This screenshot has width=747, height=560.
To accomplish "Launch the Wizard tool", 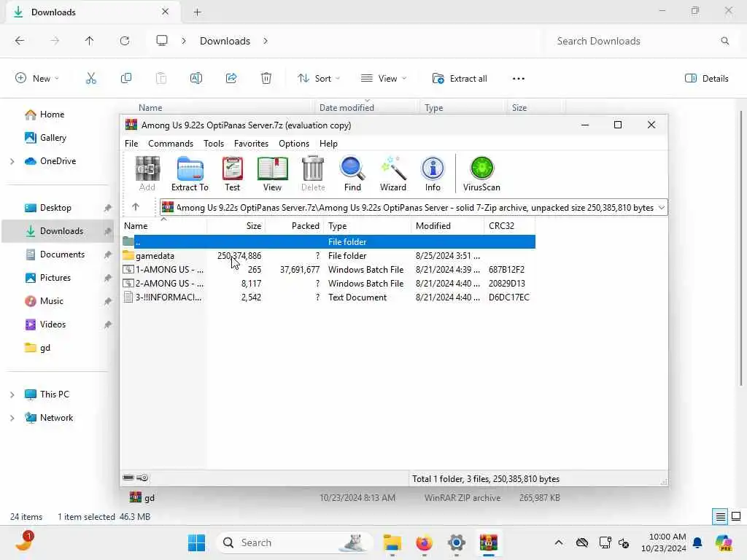I will [392, 174].
